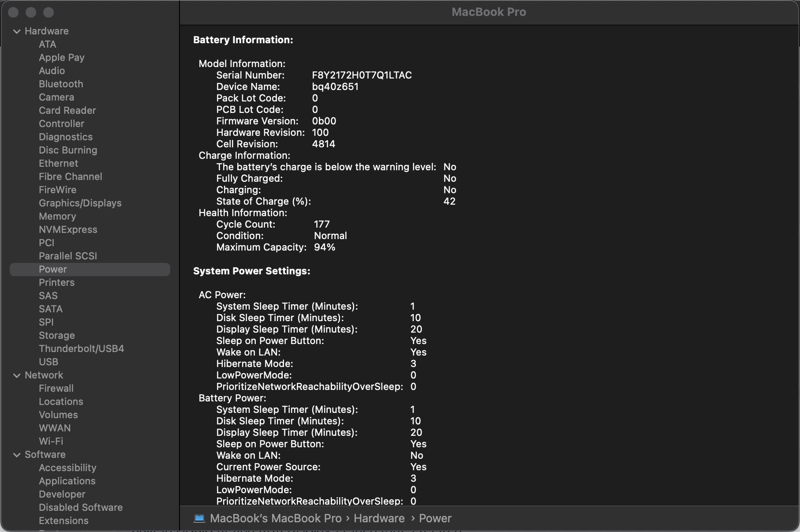Select Accessibility under Software
Viewport: 800px width, 532px height.
[x=67, y=468]
